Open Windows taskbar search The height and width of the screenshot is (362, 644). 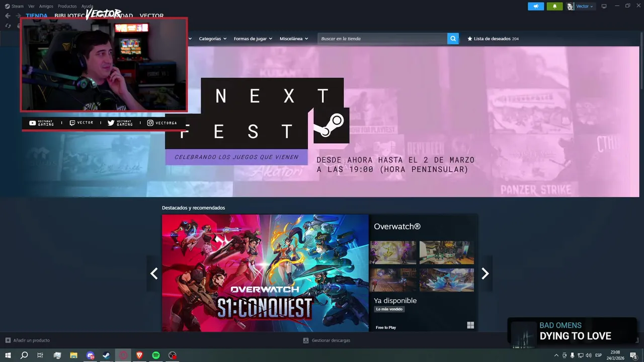pos(24,355)
